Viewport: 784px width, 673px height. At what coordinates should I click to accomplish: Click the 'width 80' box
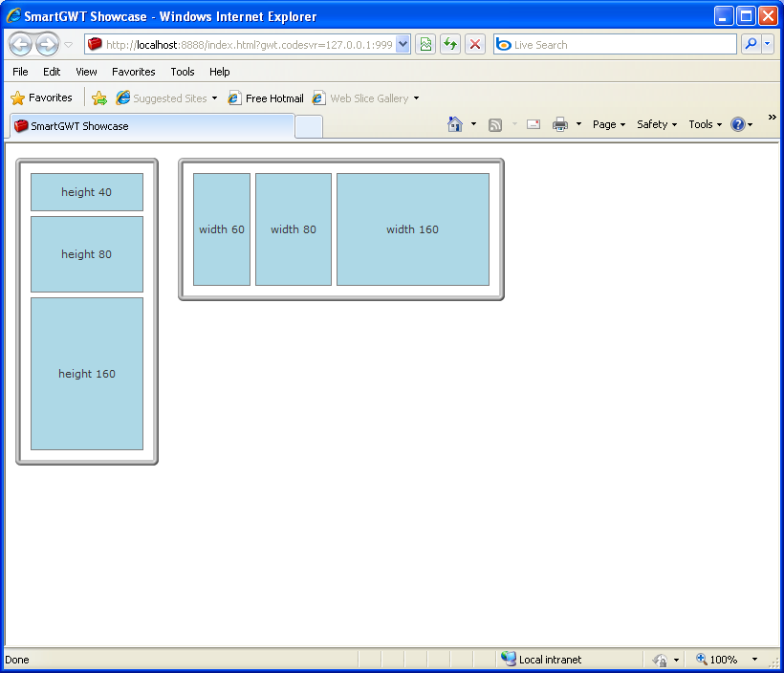(294, 229)
